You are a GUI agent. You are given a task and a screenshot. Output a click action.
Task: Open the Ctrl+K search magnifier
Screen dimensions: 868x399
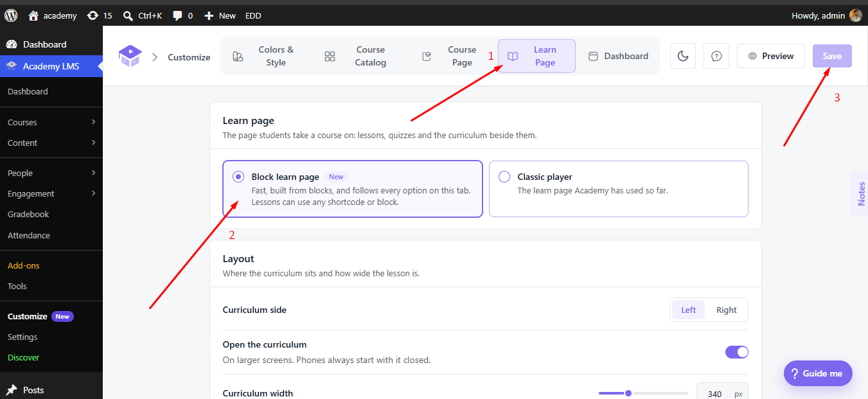coord(128,15)
